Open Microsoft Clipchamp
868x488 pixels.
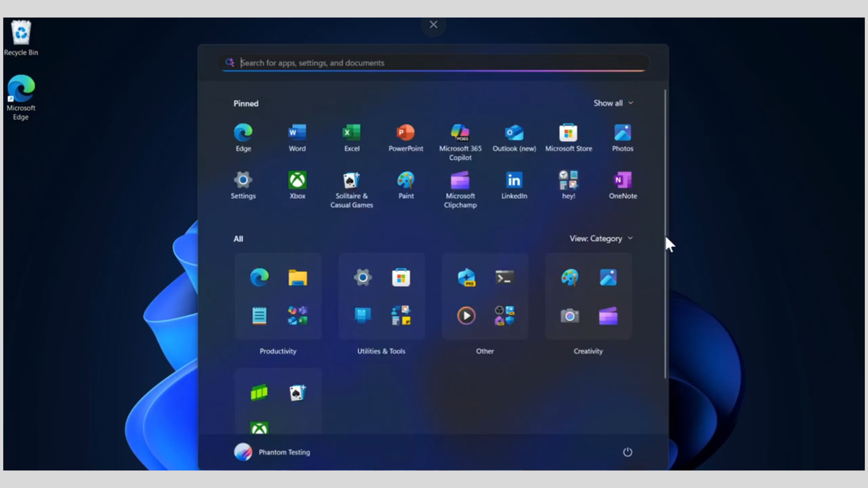point(460,181)
